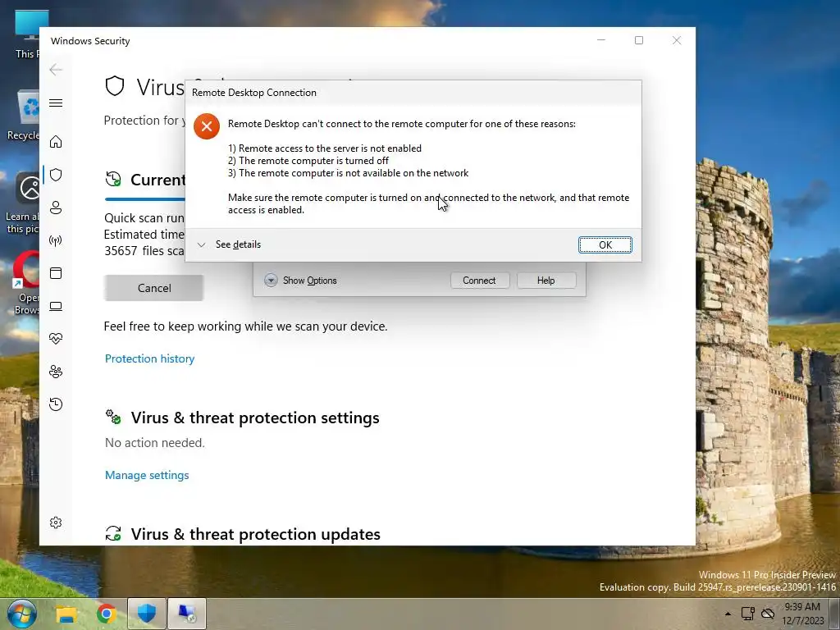Open the hamburger navigation menu

(x=56, y=103)
